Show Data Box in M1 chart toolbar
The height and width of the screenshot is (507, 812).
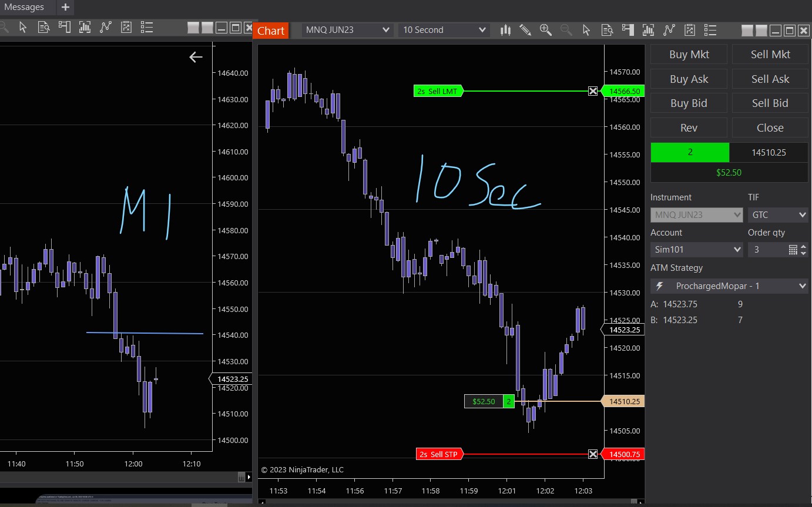tap(43, 27)
